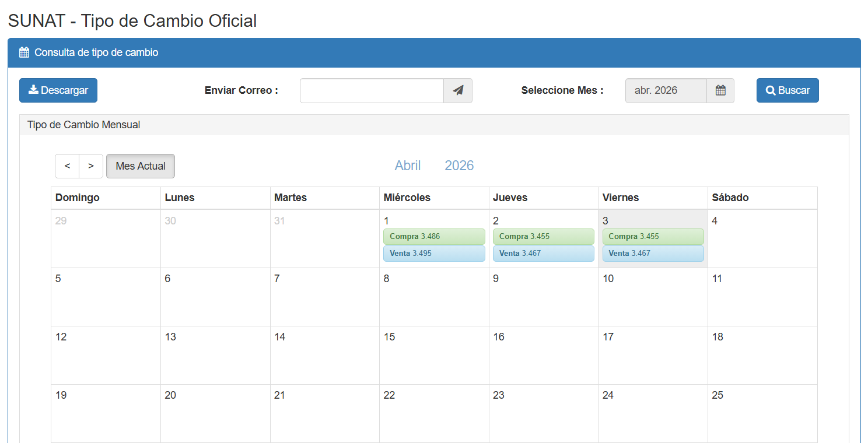Select day 10 calendar cell
This screenshot has height=443, width=868.
point(653,296)
